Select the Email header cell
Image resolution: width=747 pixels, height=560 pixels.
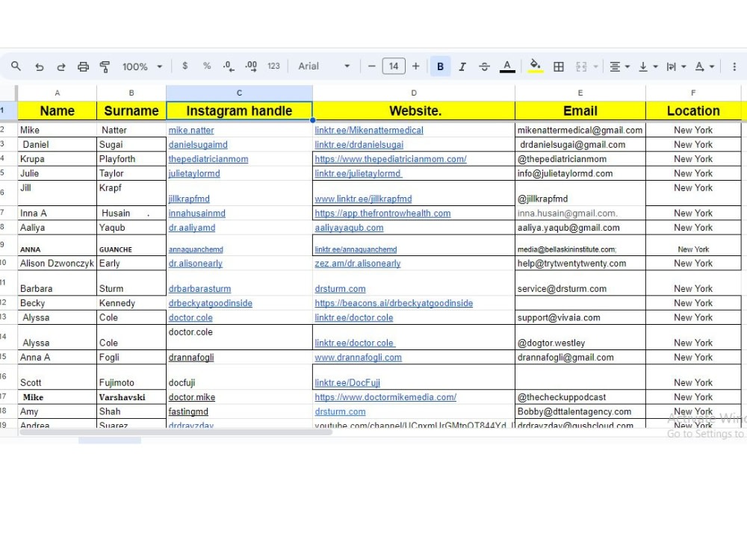click(580, 111)
